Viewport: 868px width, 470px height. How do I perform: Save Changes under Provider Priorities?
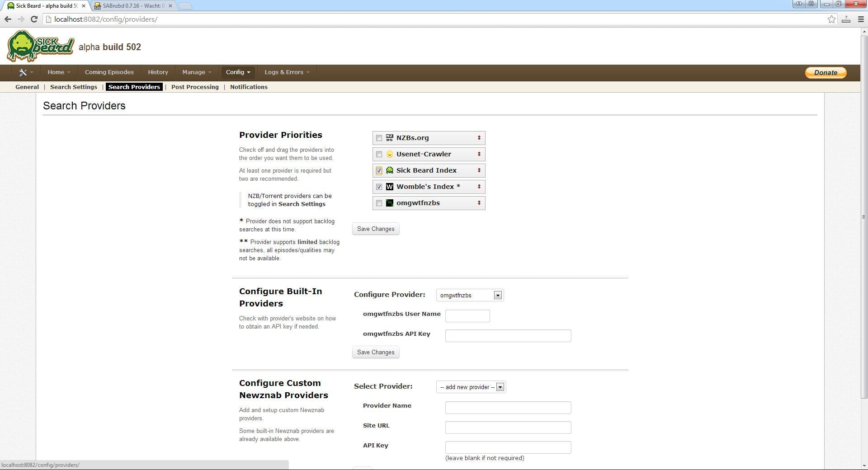coord(376,229)
